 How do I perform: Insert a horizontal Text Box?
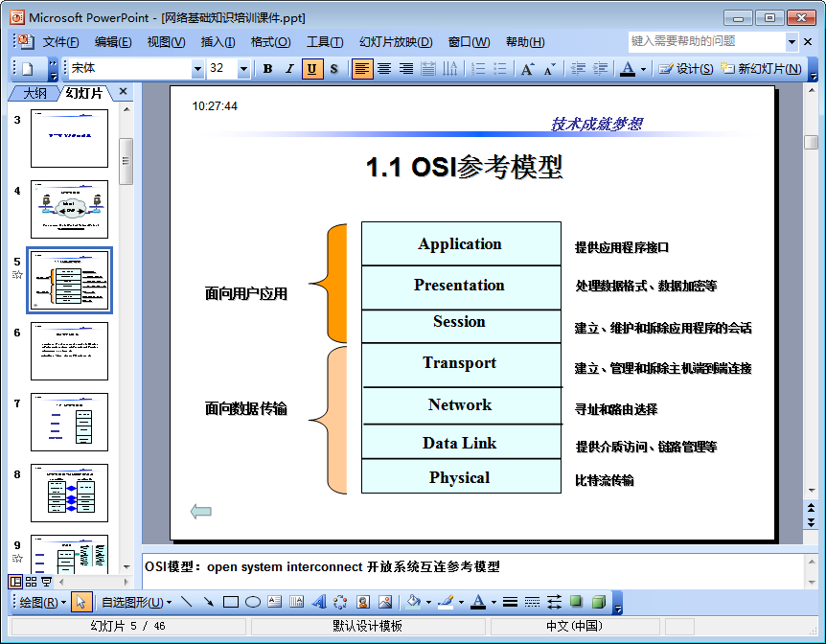click(x=275, y=602)
